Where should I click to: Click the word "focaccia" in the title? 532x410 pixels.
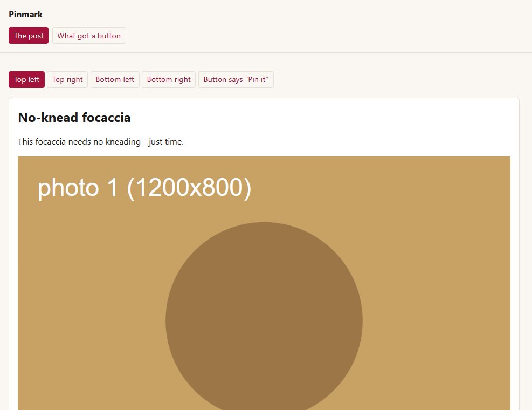[x=106, y=118]
